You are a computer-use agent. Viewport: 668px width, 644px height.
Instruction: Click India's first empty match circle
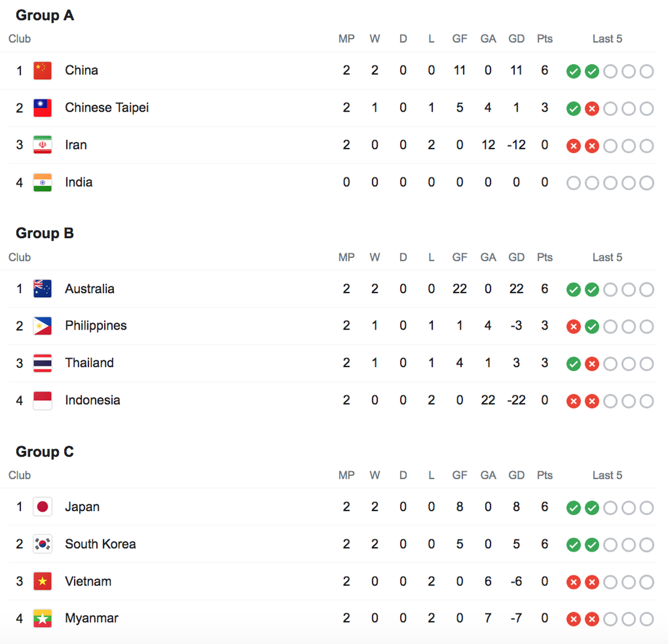tap(573, 183)
